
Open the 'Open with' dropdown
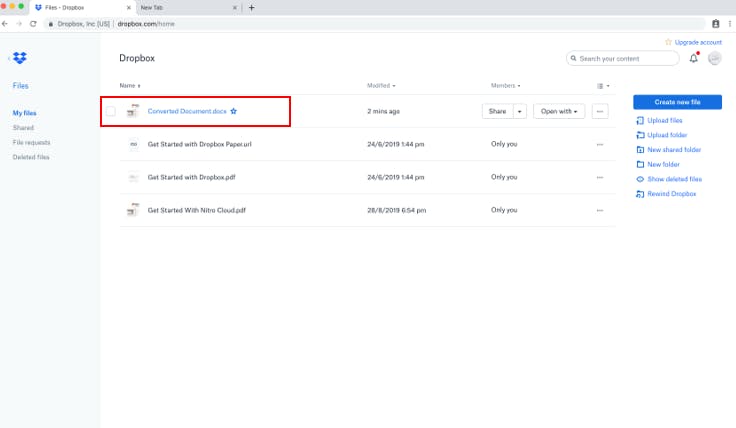tap(560, 111)
